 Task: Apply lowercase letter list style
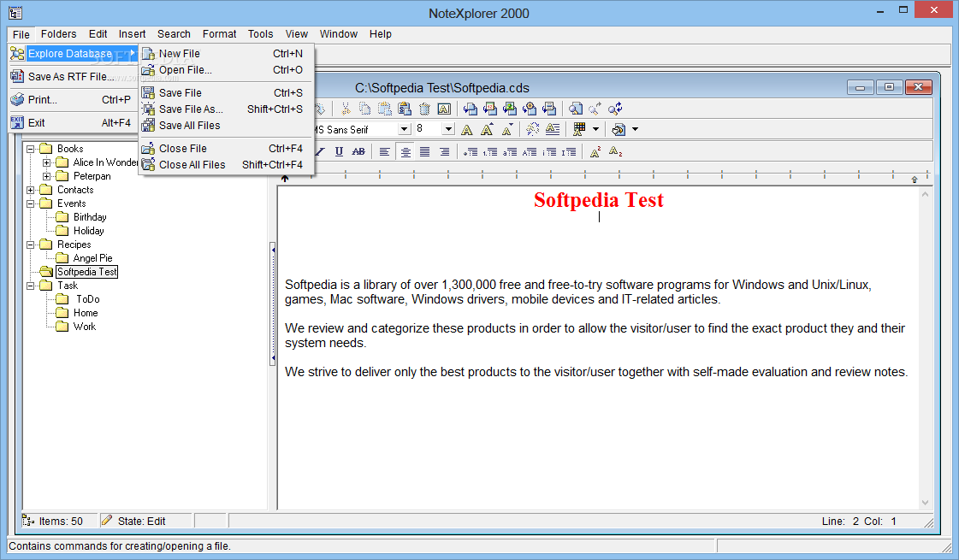pos(510,151)
